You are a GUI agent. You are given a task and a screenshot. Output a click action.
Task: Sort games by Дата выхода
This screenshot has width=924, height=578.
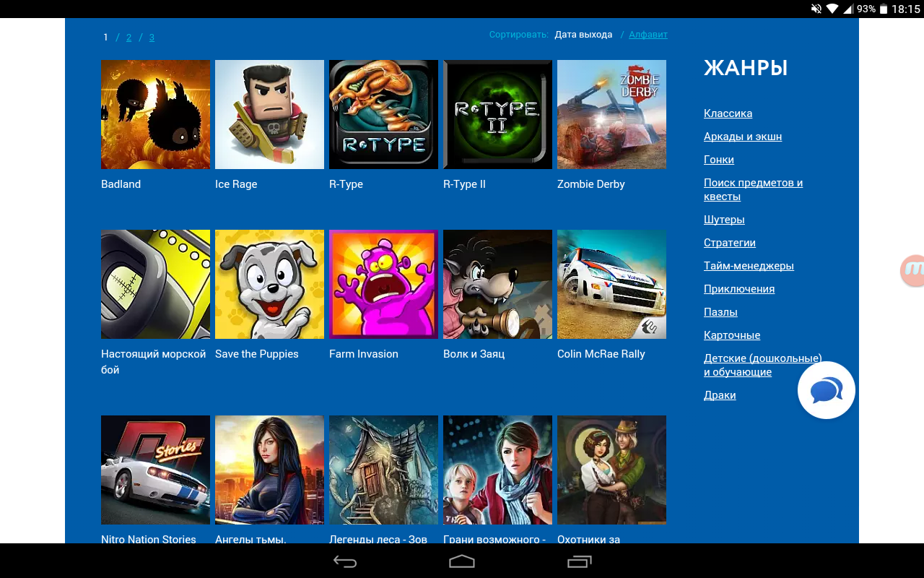(x=583, y=35)
